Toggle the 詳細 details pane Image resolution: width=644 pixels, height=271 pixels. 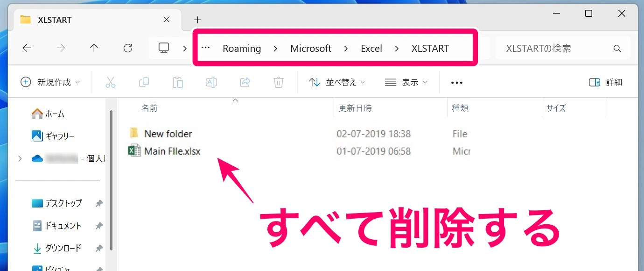click(x=606, y=82)
